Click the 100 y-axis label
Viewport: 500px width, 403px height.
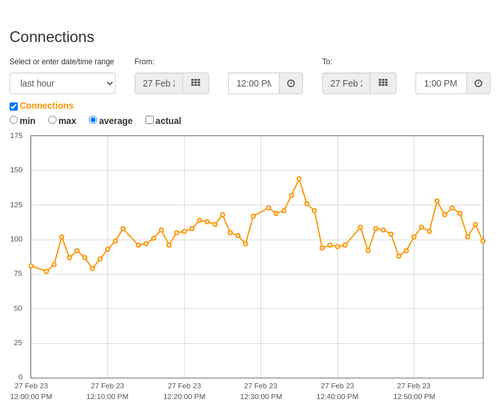click(16, 239)
